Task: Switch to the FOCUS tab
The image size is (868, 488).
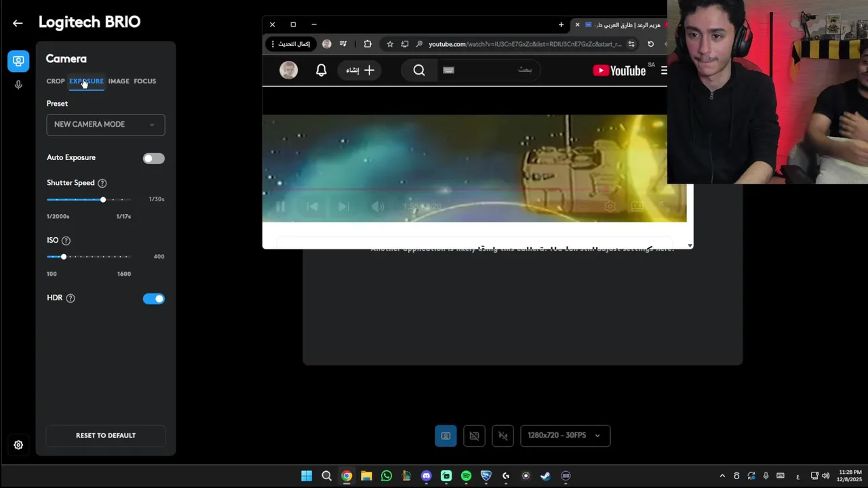Action: (144, 81)
